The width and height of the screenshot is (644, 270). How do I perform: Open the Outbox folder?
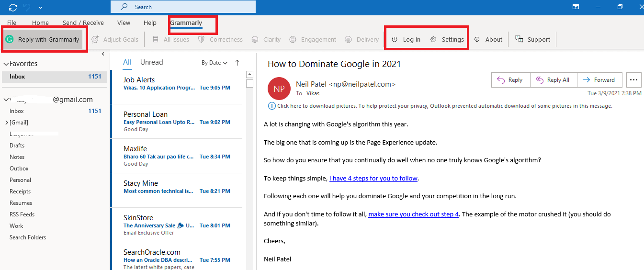pyautogui.click(x=19, y=169)
